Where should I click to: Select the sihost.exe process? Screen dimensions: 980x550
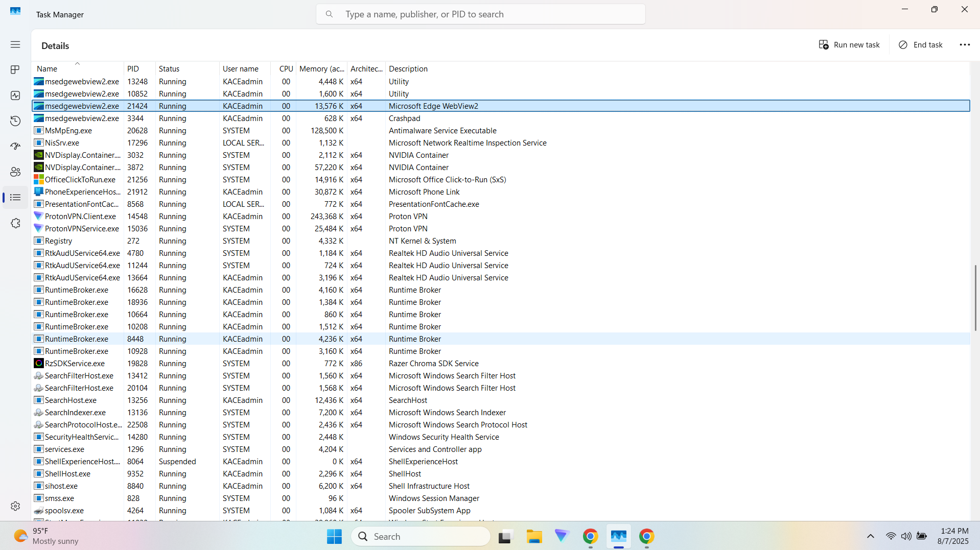pos(501,486)
